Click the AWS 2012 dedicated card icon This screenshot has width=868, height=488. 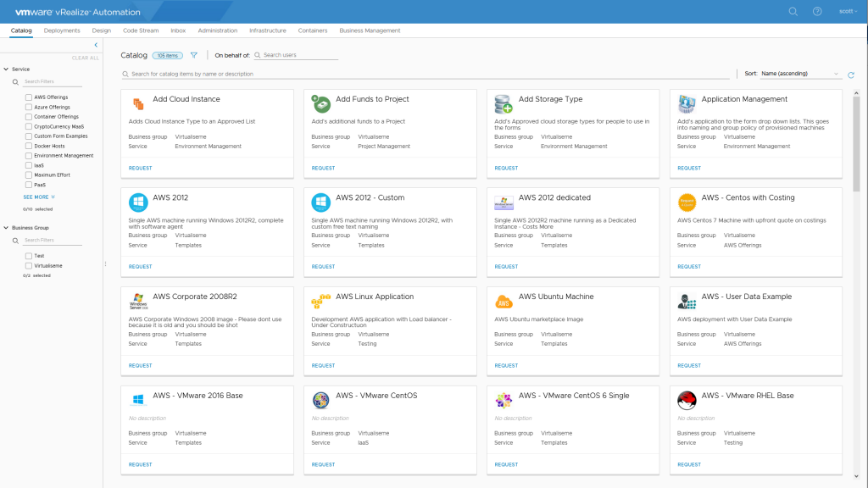pos(504,202)
